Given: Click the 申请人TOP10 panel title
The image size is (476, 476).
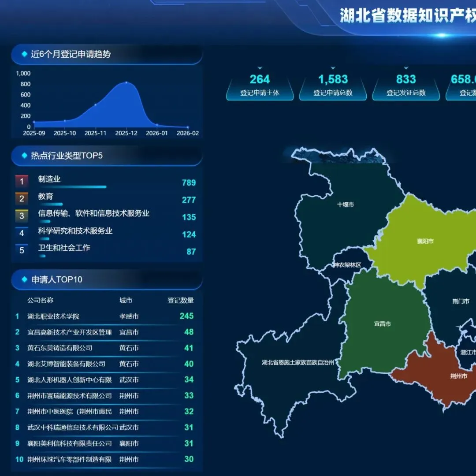Looking at the screenshot, I should click(x=57, y=279).
